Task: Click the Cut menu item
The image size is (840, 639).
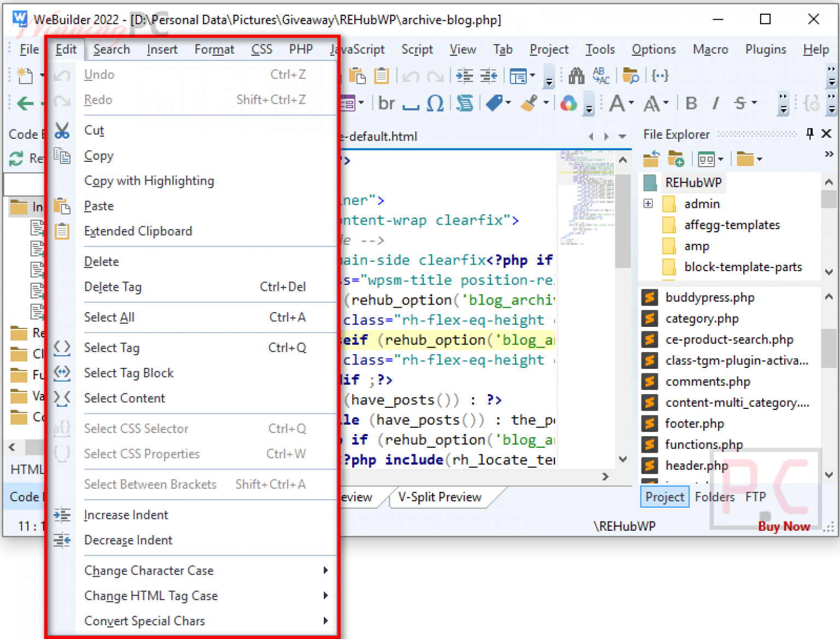Action: coord(94,130)
